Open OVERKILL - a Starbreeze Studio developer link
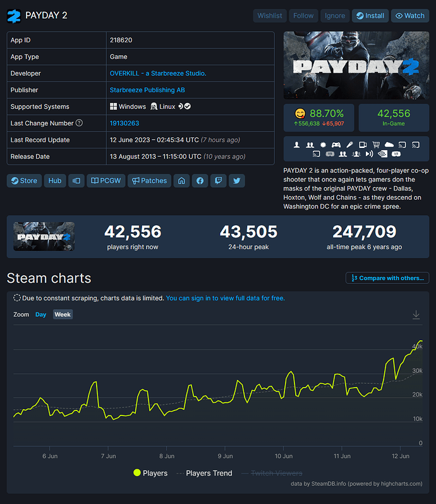The image size is (436, 504). [158, 73]
